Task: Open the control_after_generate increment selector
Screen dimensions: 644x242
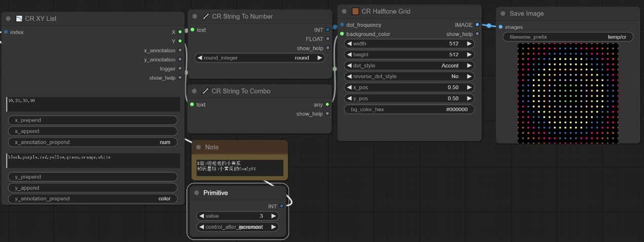Action: pyautogui.click(x=238, y=227)
